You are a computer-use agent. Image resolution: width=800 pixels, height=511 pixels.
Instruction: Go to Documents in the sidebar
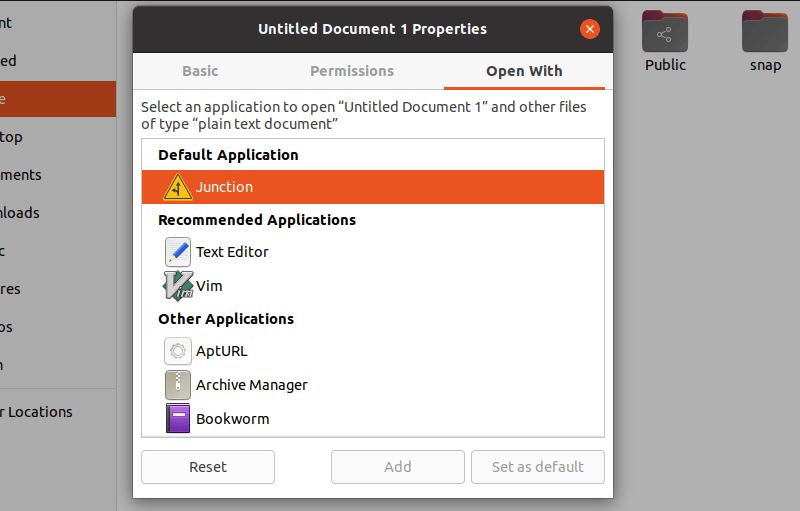click(x=21, y=175)
